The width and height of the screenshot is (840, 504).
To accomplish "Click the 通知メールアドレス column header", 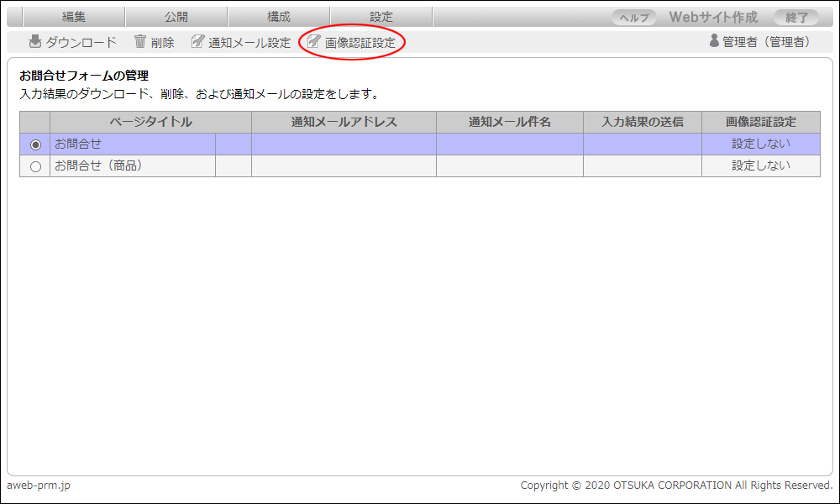I will pos(344,122).
